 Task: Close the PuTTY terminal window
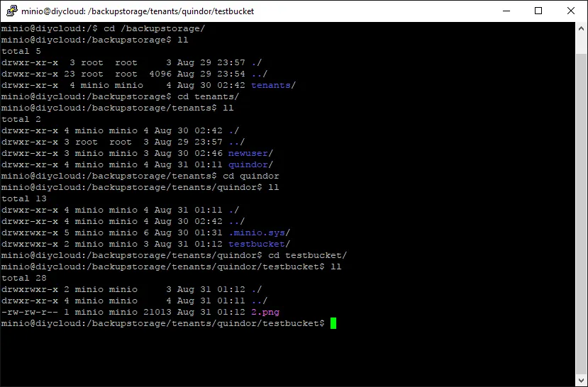coord(571,11)
